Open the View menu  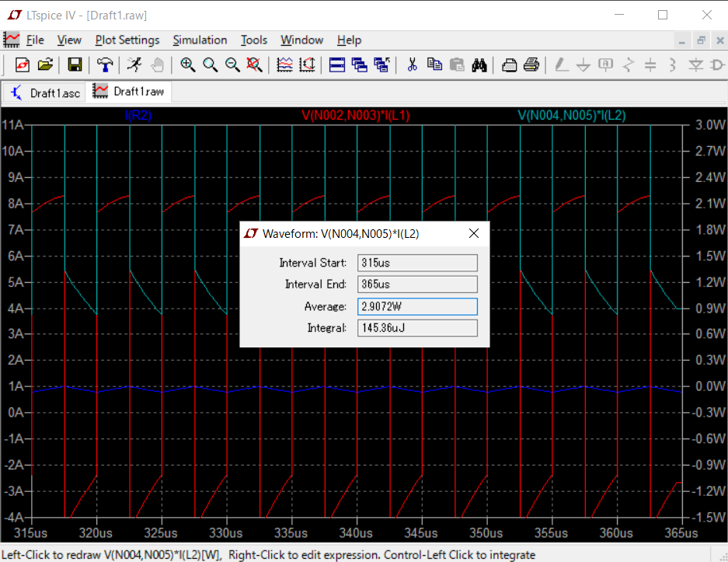pos(69,40)
